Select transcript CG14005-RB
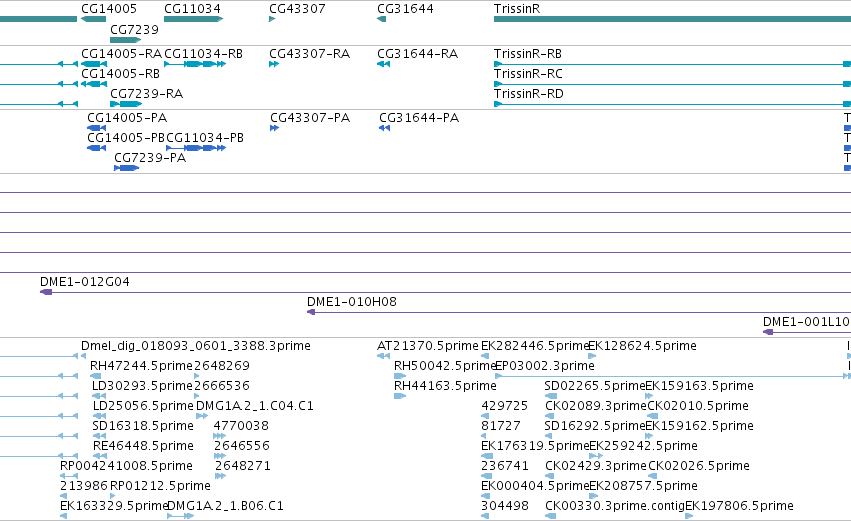This screenshot has height=521, width=851. [x=120, y=74]
